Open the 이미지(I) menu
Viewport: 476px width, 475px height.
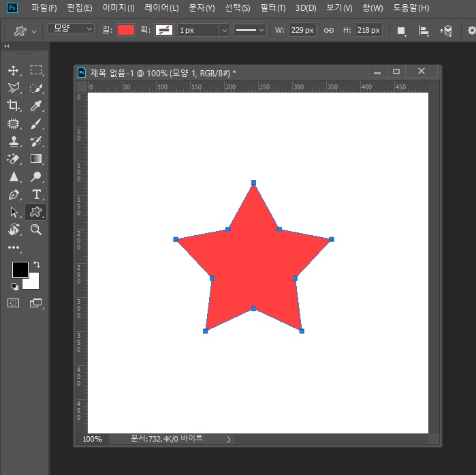tap(118, 7)
